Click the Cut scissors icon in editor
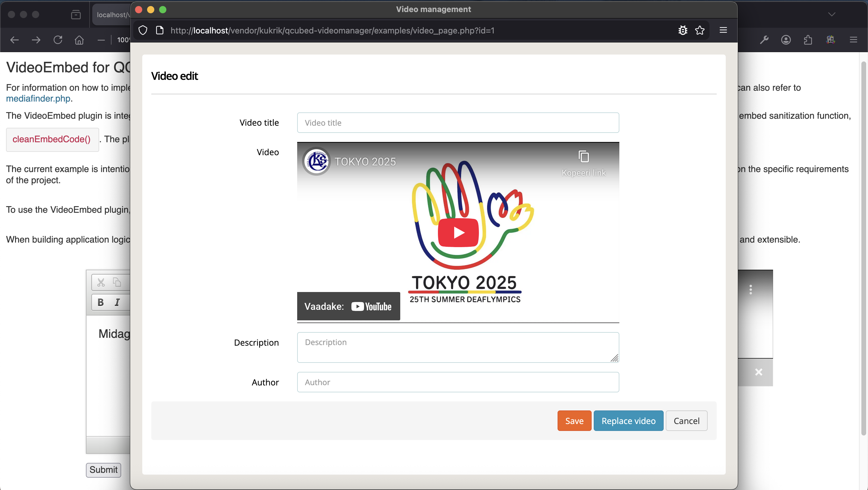The image size is (868, 490). pyautogui.click(x=101, y=282)
